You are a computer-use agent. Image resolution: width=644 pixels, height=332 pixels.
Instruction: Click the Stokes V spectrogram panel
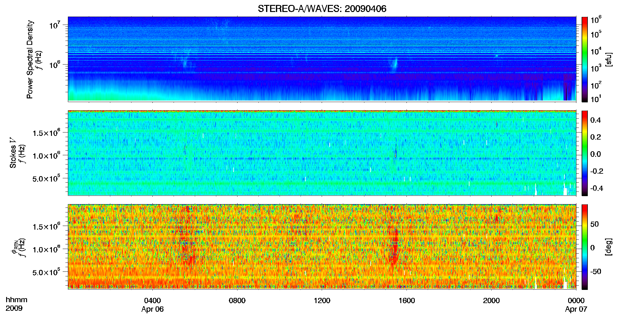pos(322,153)
